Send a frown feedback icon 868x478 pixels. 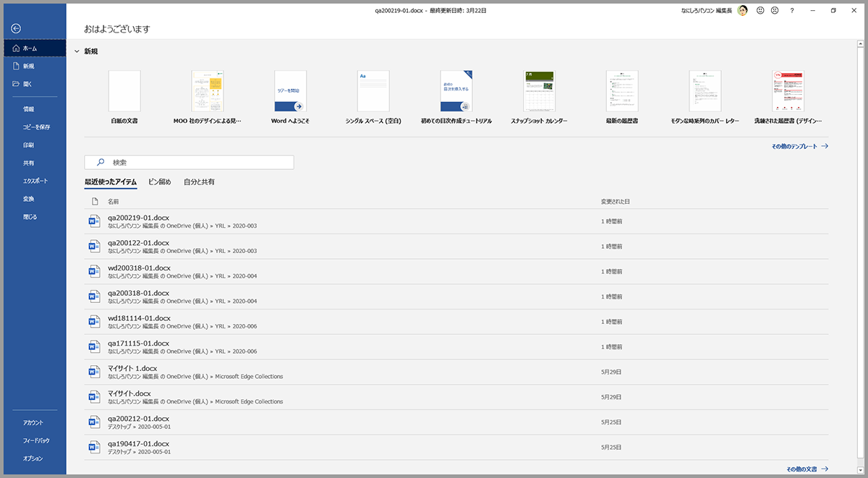[775, 10]
